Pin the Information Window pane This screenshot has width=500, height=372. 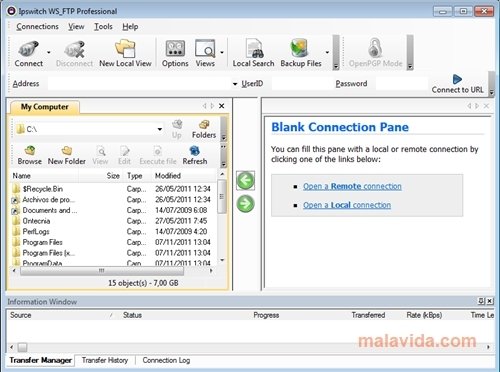pos(481,301)
